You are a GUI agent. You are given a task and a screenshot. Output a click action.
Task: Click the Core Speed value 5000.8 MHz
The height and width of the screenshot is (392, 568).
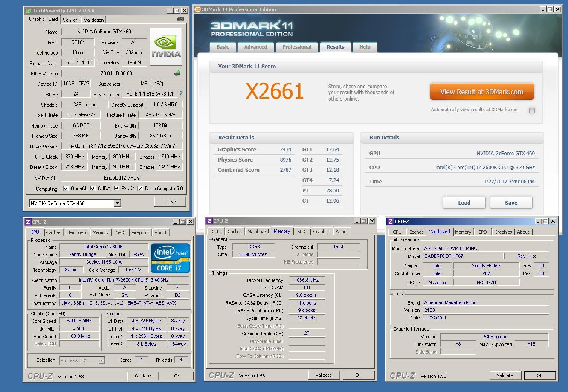tap(79, 321)
